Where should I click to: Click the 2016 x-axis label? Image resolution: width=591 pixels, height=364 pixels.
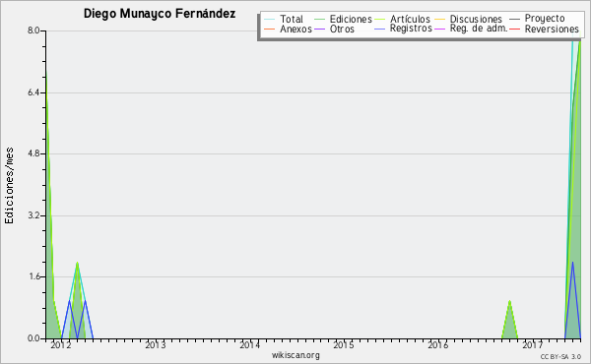(x=438, y=345)
